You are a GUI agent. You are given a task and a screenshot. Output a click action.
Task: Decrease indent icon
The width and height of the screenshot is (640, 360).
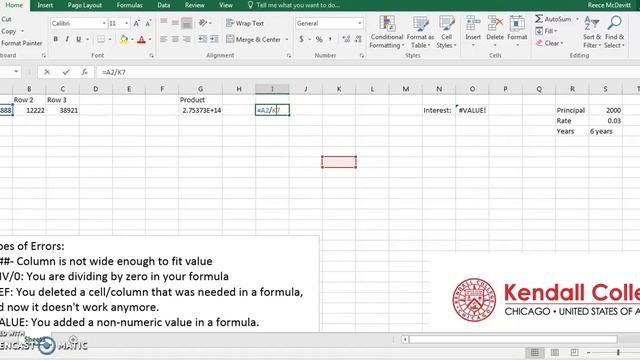(202, 39)
